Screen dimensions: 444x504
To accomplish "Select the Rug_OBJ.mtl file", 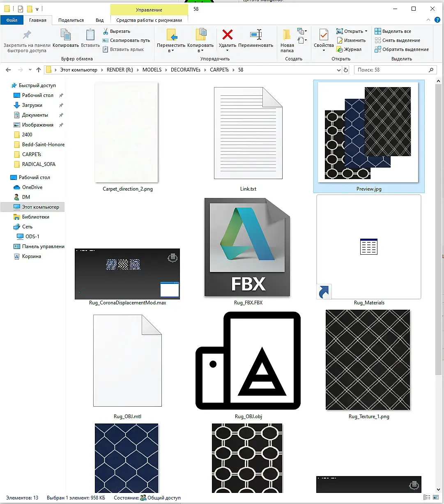I will click(127, 361).
